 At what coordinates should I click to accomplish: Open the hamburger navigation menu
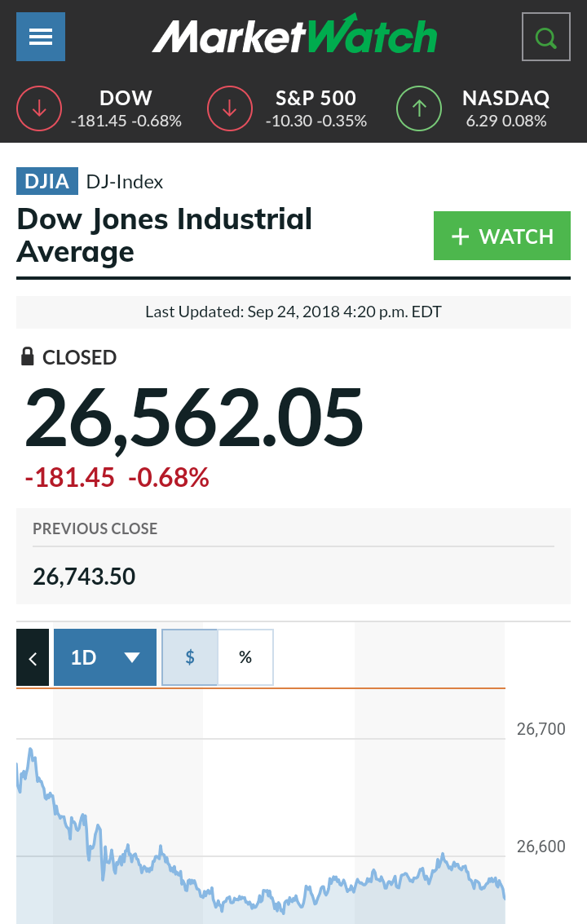[41, 38]
